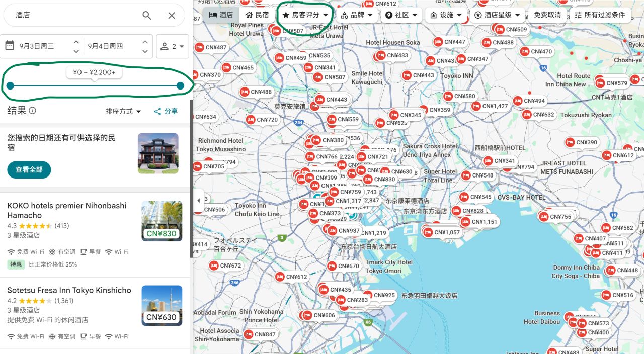
Task: Open the 房客评分 filter dropdown
Action: coord(305,15)
